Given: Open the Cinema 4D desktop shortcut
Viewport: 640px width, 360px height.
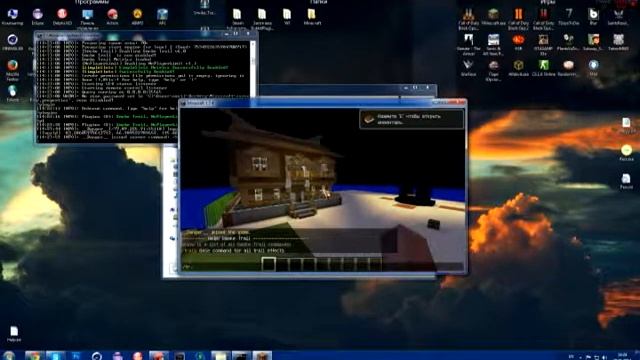Looking at the screenshot, I should (x=12, y=42).
